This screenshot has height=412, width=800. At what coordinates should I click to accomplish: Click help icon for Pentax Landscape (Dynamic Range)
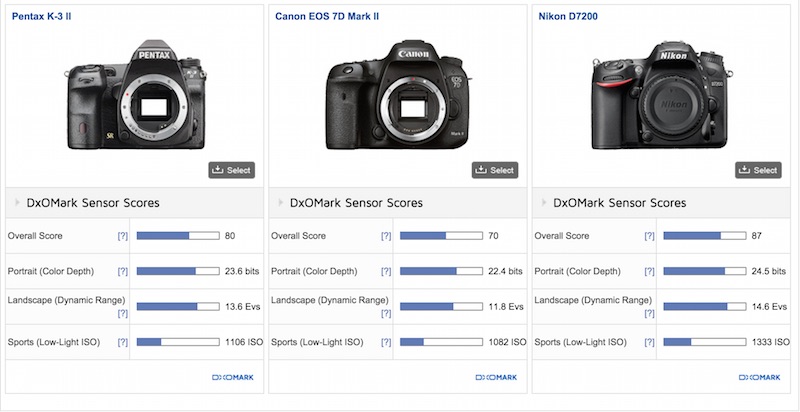122,313
